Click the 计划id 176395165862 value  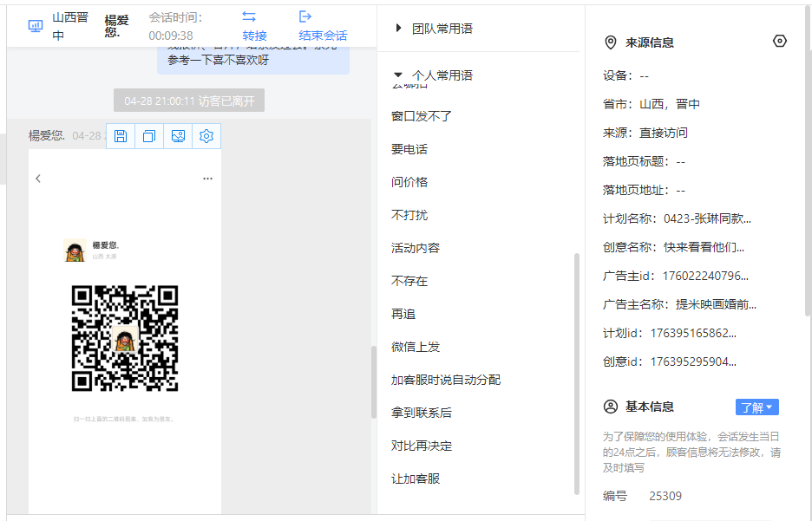coord(693,333)
